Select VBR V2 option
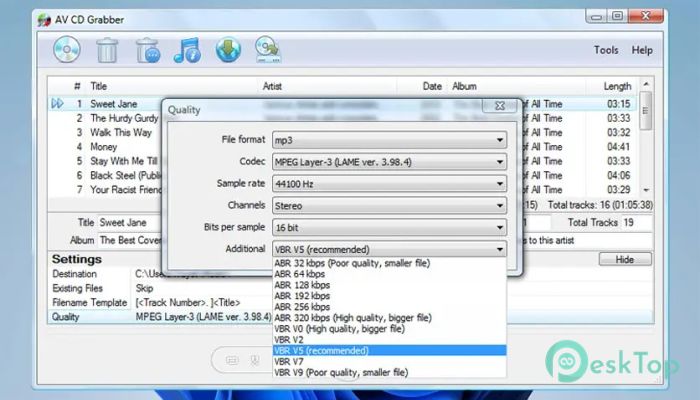Screen dimensions: 700x400 coord(389,340)
